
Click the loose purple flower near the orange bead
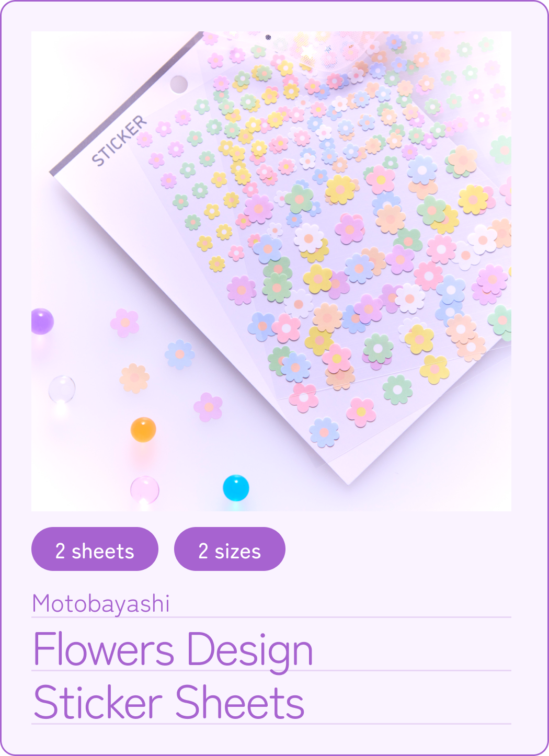pyautogui.click(x=208, y=407)
